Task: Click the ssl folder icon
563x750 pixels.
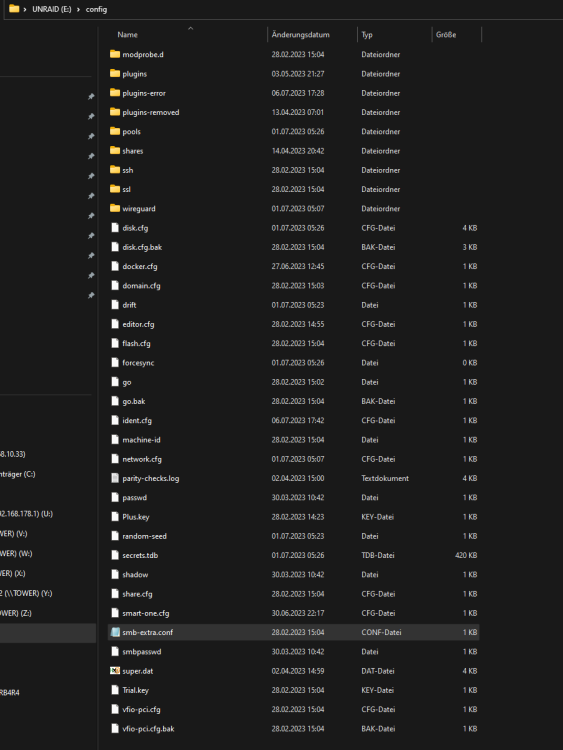Action: coord(115,189)
